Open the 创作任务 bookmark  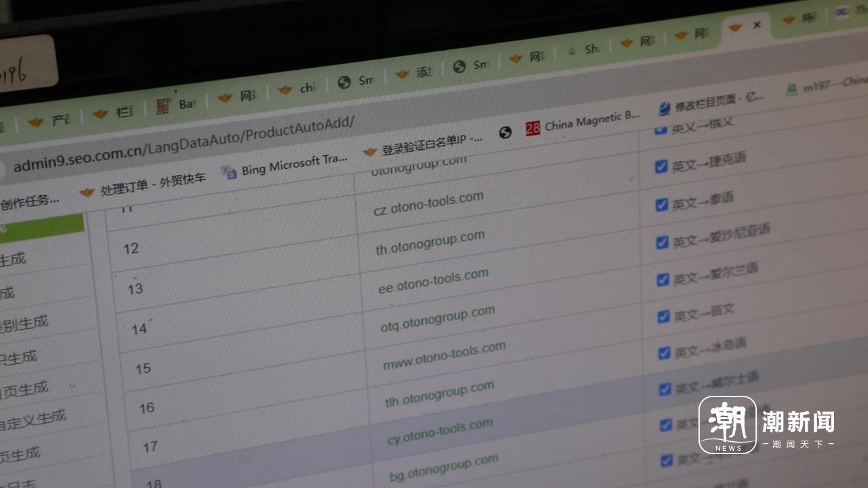click(x=29, y=201)
